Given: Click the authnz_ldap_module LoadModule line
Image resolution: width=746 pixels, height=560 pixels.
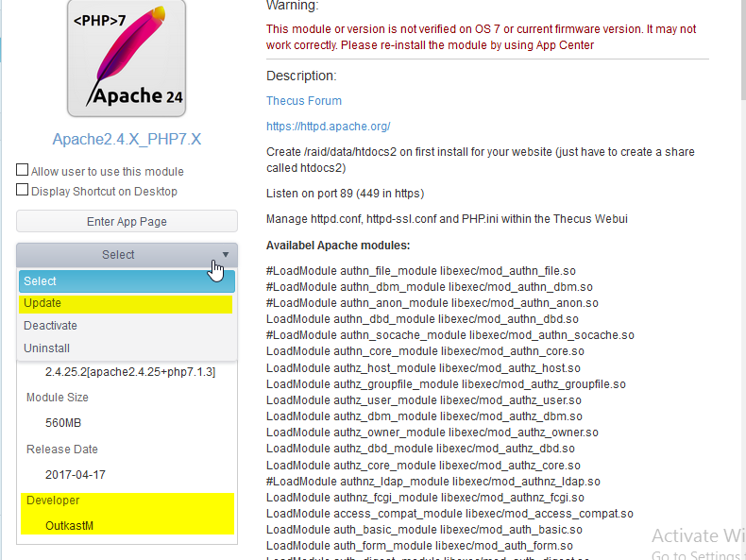Looking at the screenshot, I should 432,482.
